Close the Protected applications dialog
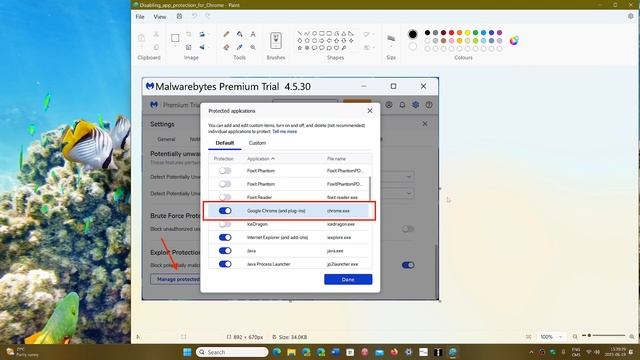The height and width of the screenshot is (360, 640). pos(370,111)
